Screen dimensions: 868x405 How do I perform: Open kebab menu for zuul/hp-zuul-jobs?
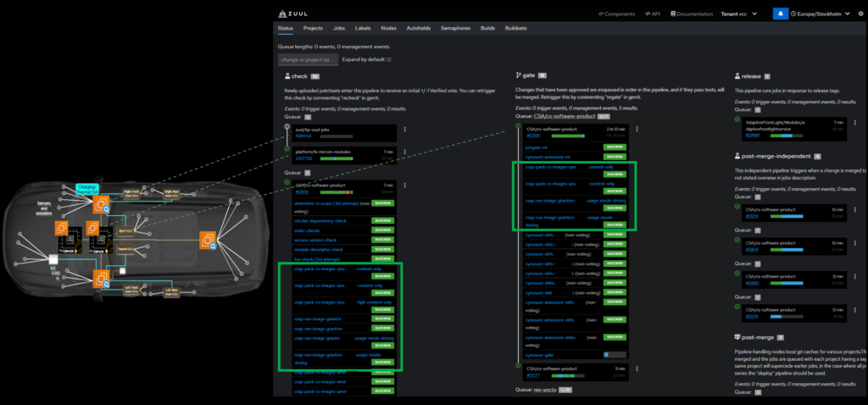coord(404,130)
